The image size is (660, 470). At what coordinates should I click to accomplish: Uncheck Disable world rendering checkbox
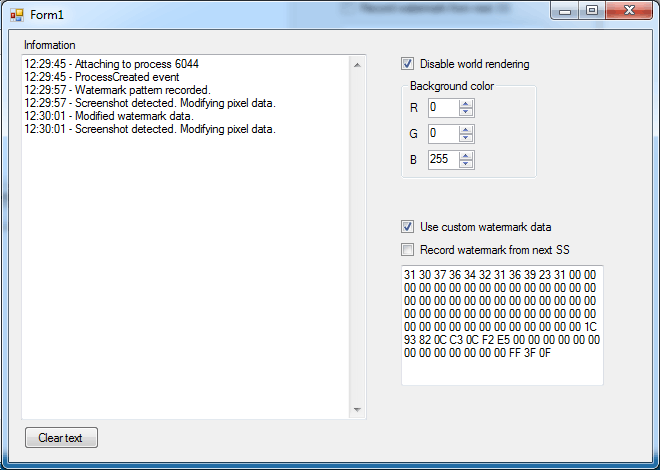click(407, 64)
